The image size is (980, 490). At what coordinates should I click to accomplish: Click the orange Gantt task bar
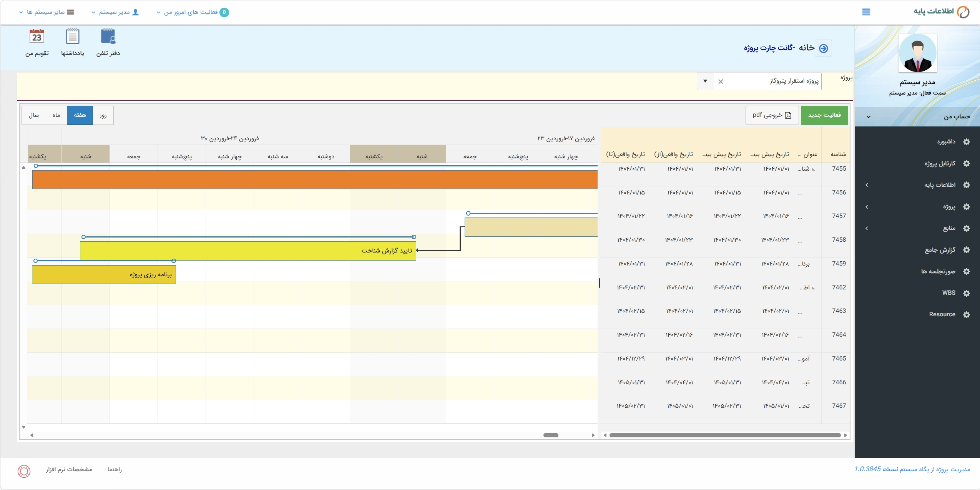(315, 179)
